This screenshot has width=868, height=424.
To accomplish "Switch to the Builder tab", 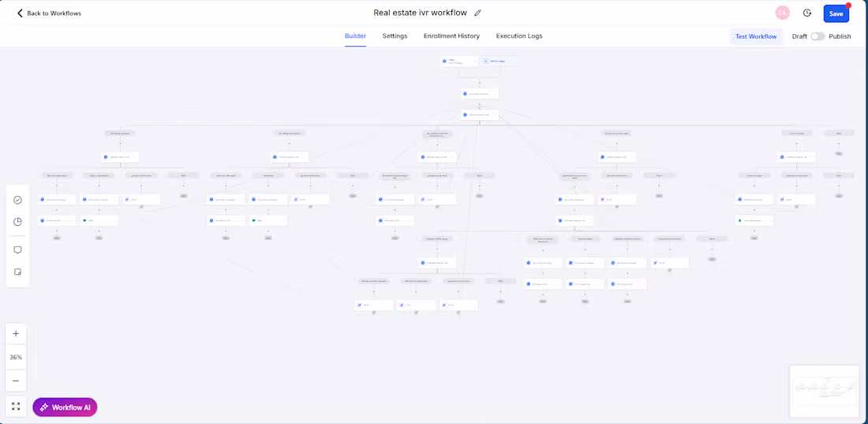I will tap(355, 36).
